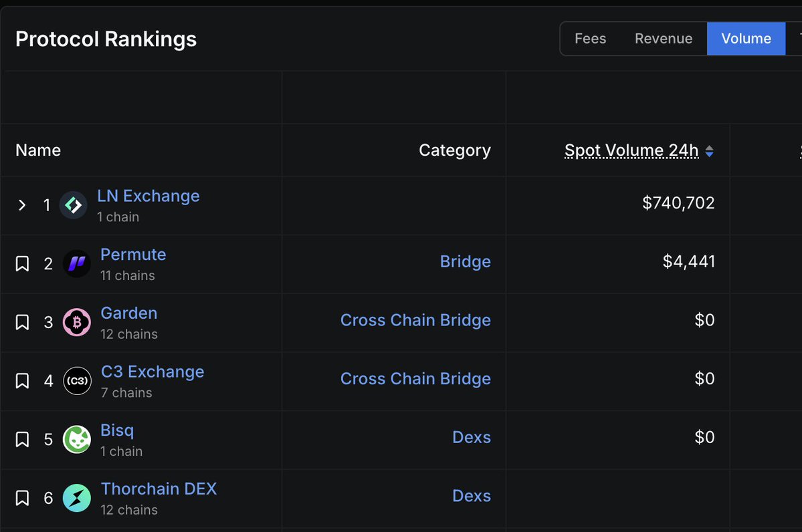Image resolution: width=802 pixels, height=532 pixels.
Task: Click the '1 chain' label under LN Exchange
Action: pyautogui.click(x=118, y=217)
